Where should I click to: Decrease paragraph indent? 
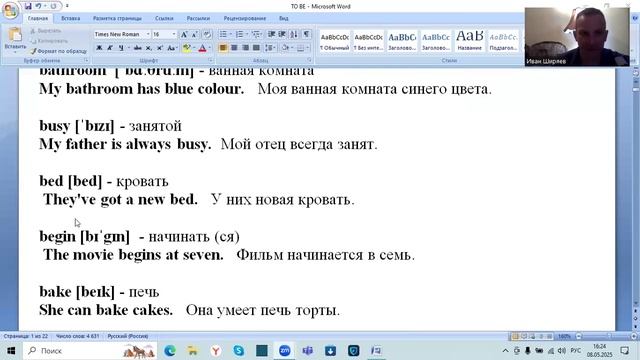point(271,34)
